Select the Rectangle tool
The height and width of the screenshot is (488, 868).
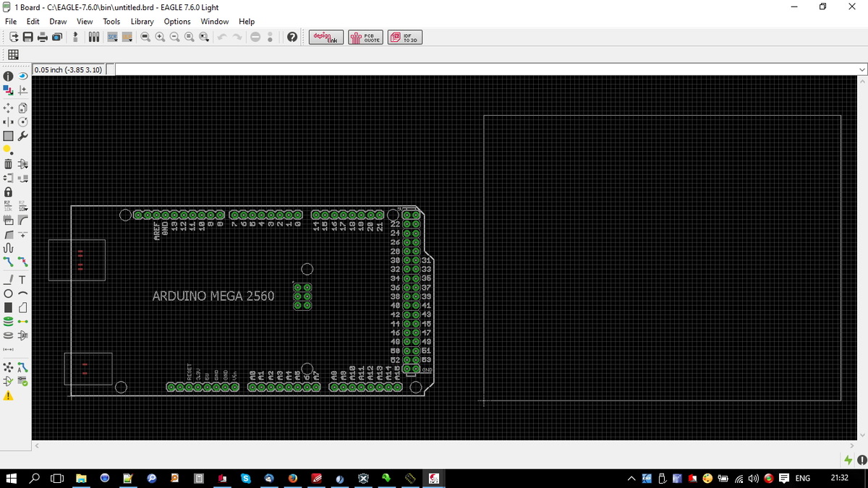coord(8,307)
